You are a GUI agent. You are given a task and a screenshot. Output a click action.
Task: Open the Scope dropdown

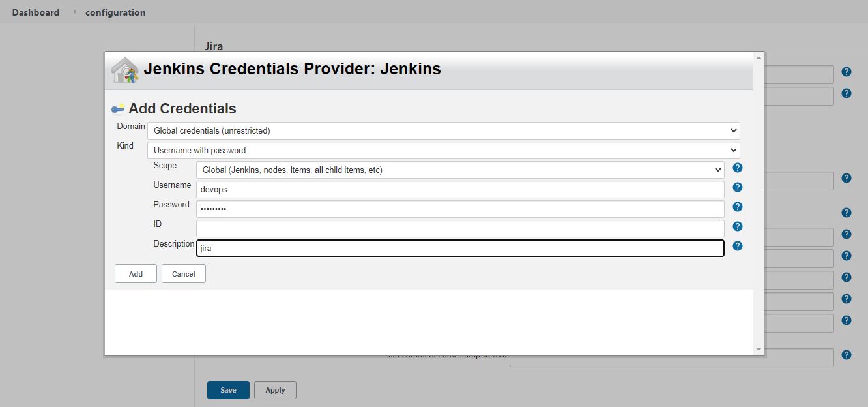tap(460, 170)
